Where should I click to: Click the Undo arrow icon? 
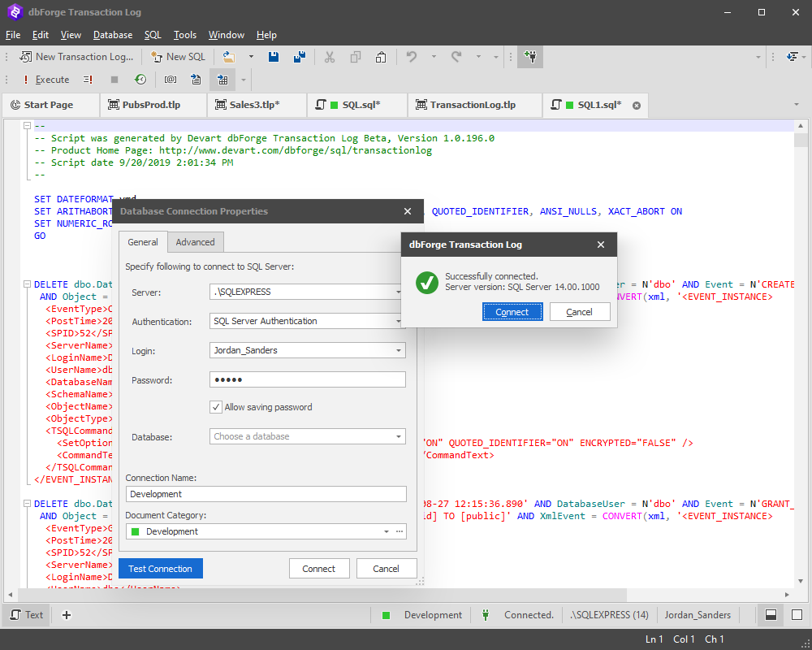[x=412, y=57]
